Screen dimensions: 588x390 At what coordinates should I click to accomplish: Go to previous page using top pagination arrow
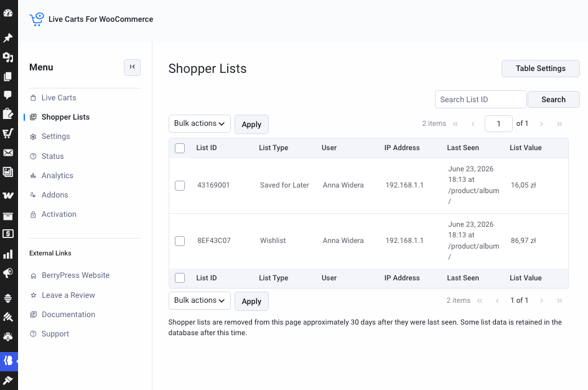click(474, 124)
